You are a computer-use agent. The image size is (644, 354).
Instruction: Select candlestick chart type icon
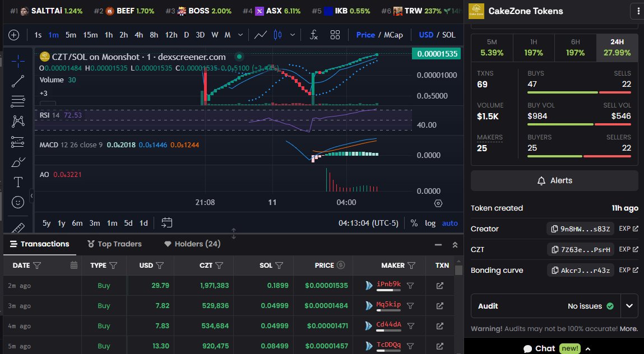pos(277,35)
